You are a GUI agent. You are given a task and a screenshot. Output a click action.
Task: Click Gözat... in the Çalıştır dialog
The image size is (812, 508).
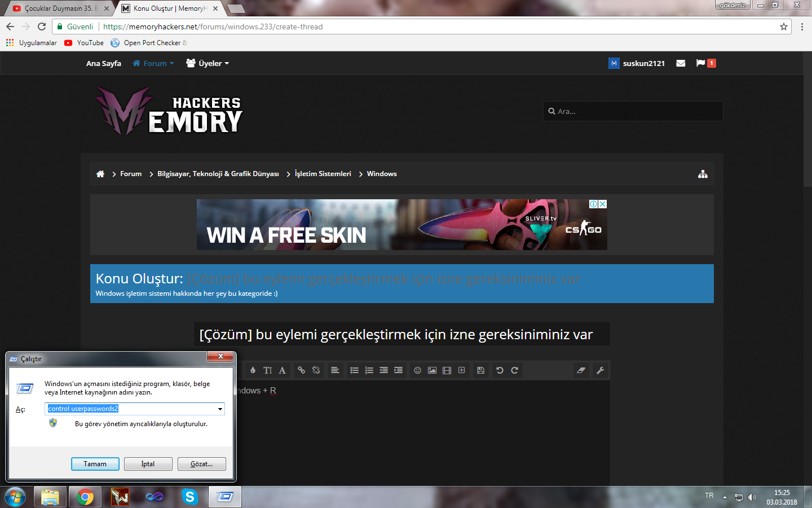click(x=201, y=464)
